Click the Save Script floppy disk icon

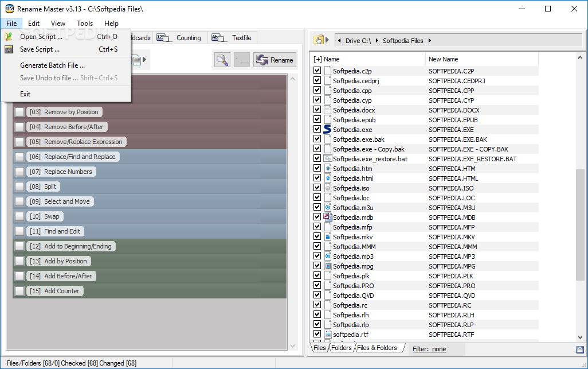(x=9, y=49)
